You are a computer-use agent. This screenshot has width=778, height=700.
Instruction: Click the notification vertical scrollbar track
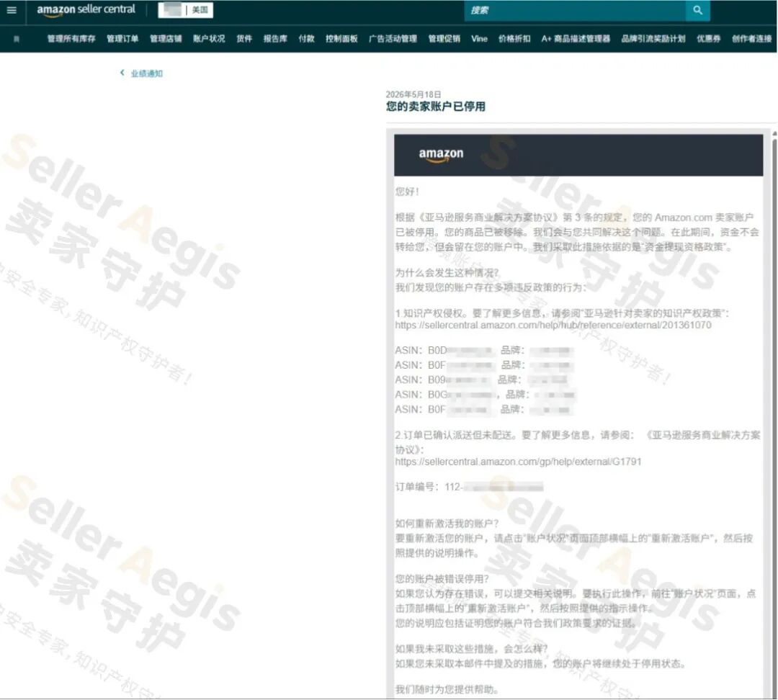(774, 417)
